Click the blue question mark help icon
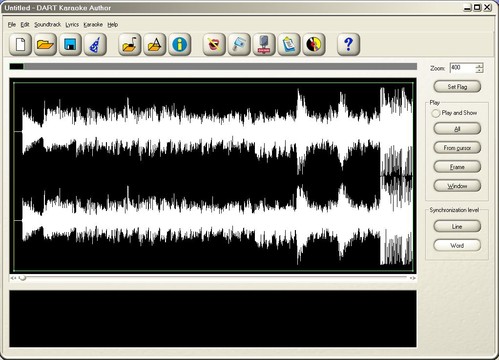 (x=348, y=44)
